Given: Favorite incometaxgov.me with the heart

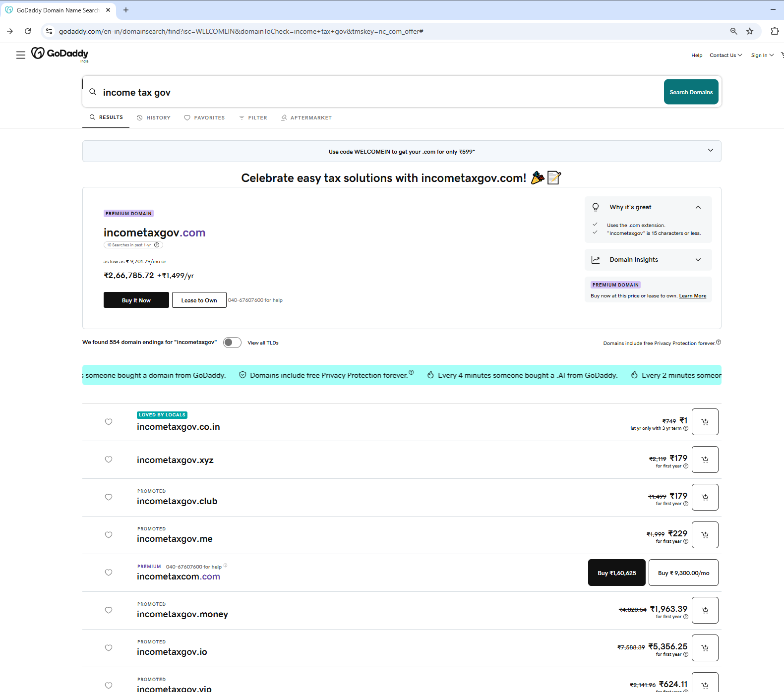Looking at the screenshot, I should click(109, 535).
